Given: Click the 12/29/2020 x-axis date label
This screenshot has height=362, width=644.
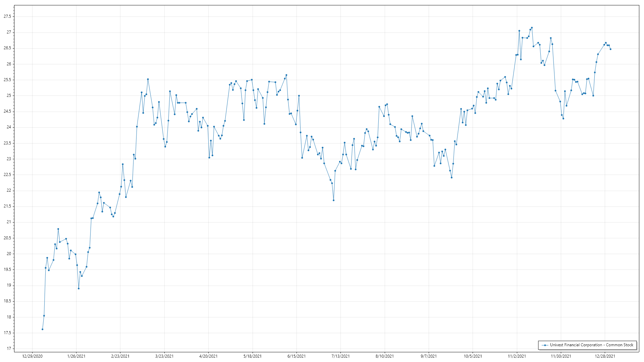Looking at the screenshot, I should [x=32, y=356].
